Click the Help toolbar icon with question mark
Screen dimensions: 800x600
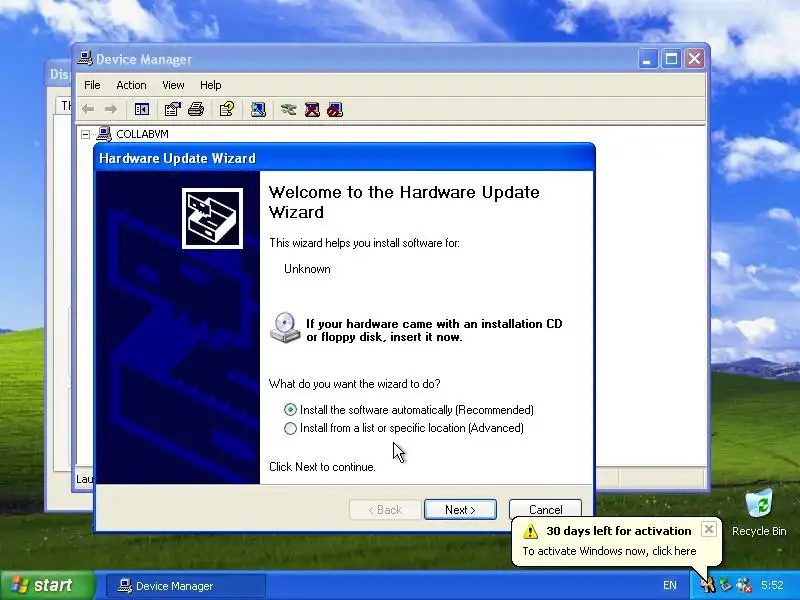[227, 109]
